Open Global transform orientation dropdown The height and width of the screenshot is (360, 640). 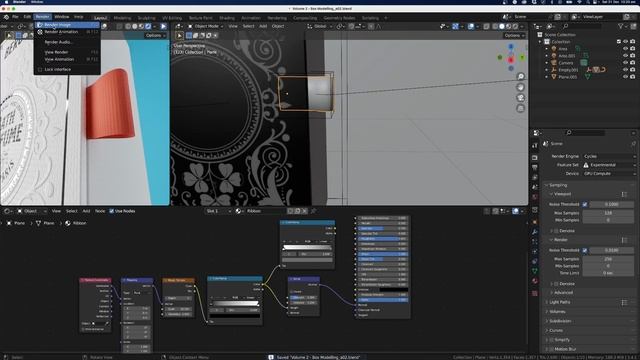320,26
